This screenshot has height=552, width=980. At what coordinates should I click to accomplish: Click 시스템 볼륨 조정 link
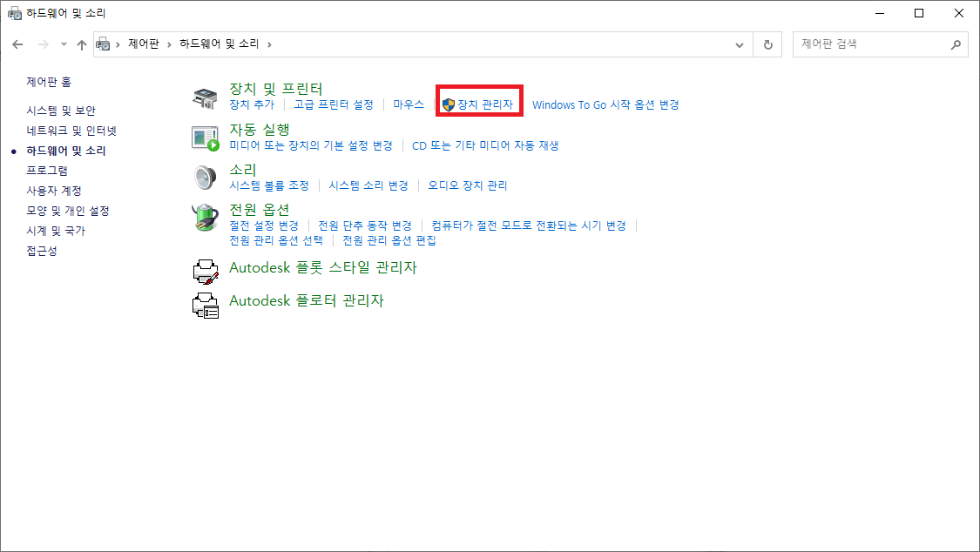tap(269, 185)
